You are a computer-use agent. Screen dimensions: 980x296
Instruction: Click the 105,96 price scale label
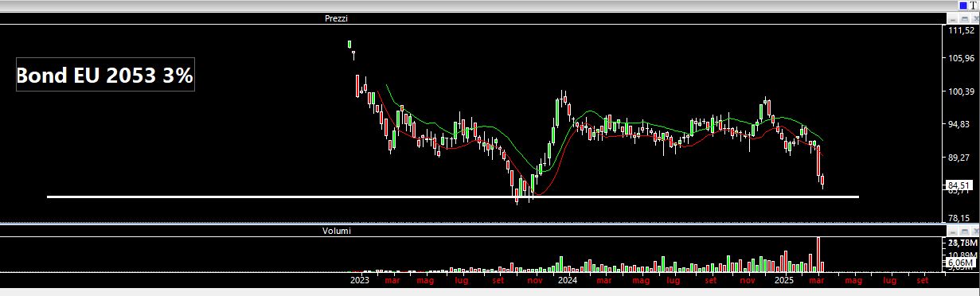click(x=962, y=58)
